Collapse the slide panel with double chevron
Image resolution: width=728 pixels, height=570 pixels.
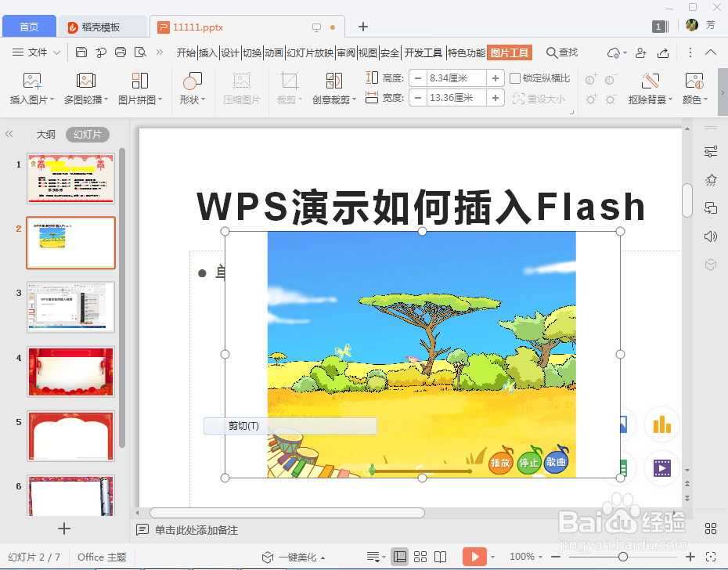(x=9, y=134)
